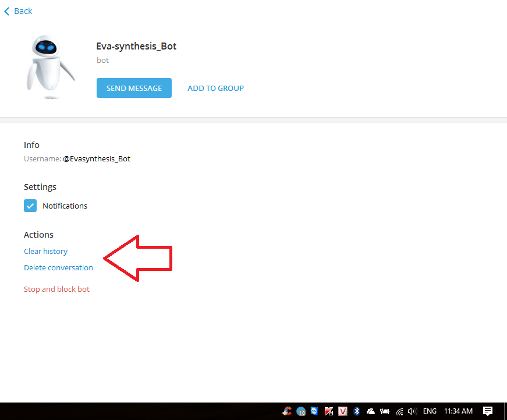Viewport: 507px width, 420px height.
Task: Open the clock showing 11:34 AM
Action: [458, 411]
